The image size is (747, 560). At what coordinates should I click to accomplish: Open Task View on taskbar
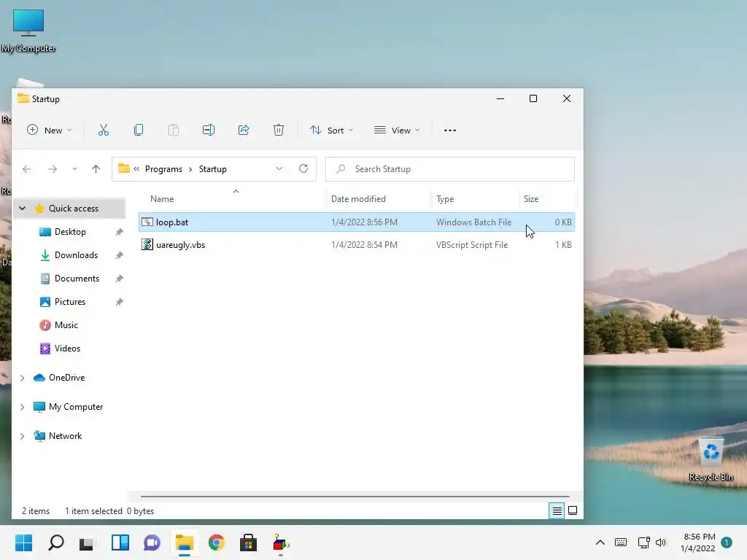coord(88,542)
